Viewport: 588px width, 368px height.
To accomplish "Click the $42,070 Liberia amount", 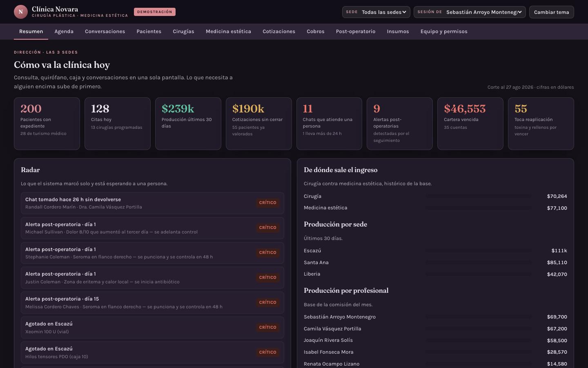I will (x=557, y=274).
